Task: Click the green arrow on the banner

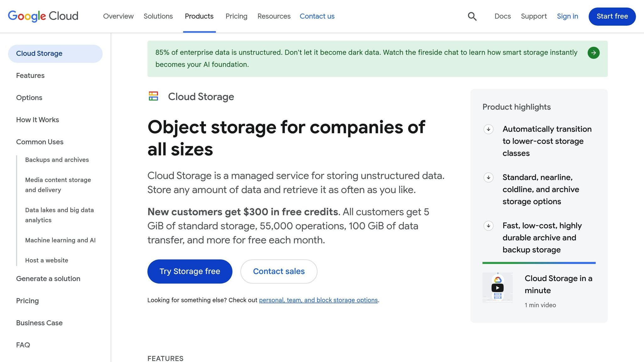Action: click(x=594, y=53)
